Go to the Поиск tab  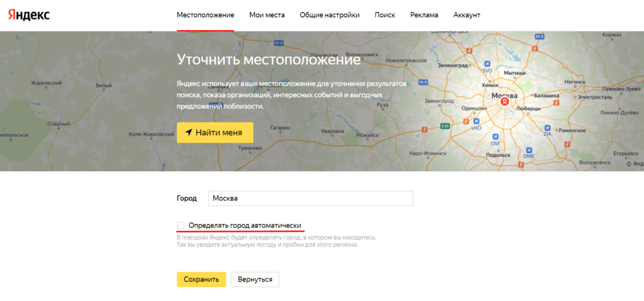385,15
